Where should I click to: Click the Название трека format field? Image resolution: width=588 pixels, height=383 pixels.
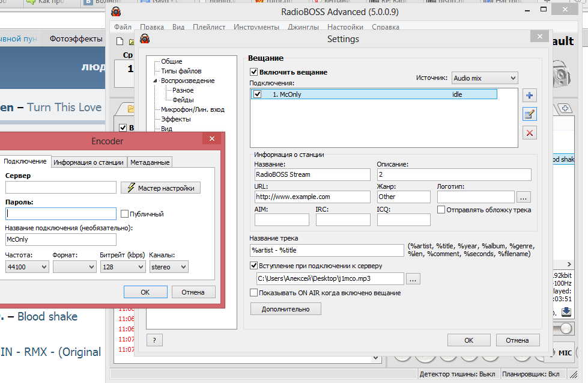[x=327, y=250]
